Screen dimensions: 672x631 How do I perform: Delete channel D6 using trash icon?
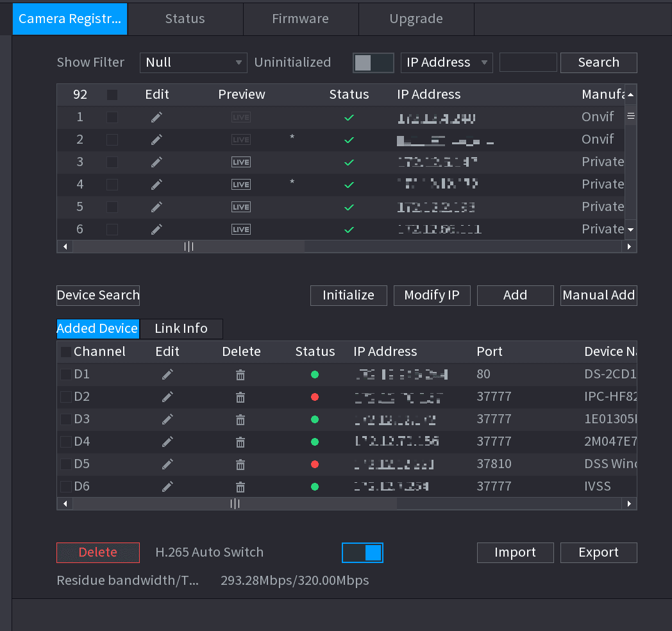point(240,487)
